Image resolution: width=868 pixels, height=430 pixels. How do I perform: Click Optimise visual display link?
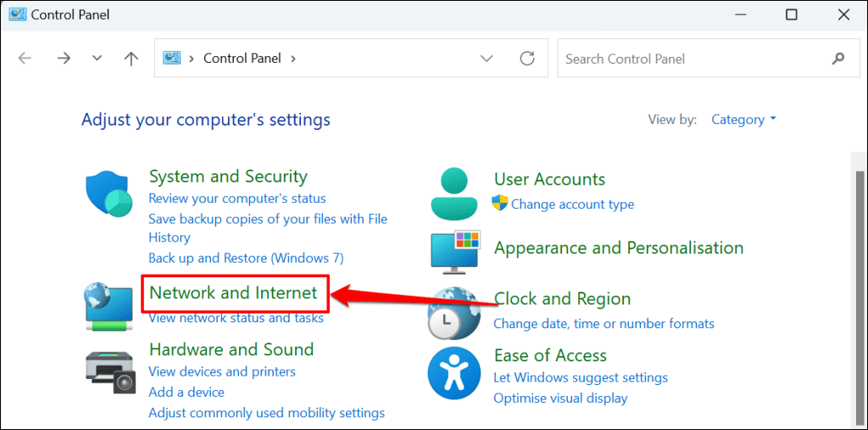(560, 399)
